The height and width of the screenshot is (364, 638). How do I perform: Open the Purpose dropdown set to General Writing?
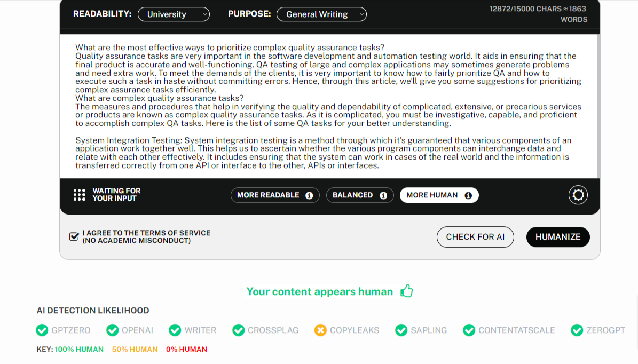coord(321,14)
